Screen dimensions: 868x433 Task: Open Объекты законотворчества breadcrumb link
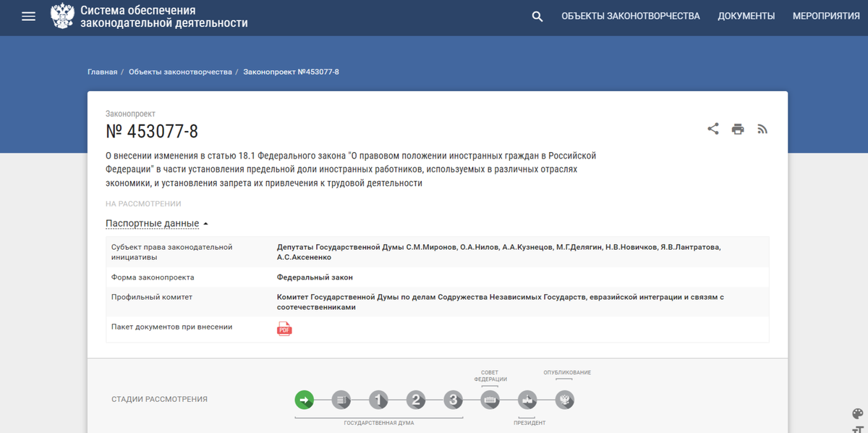pos(180,72)
